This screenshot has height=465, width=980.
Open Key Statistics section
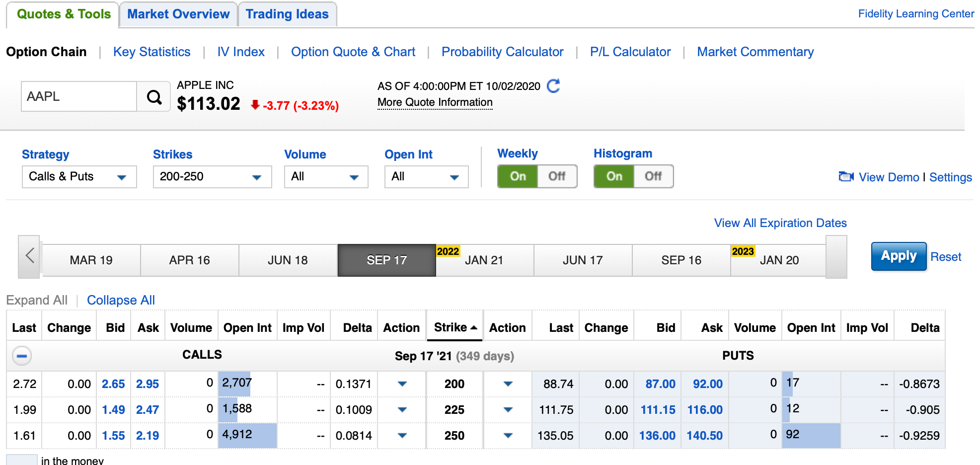click(152, 52)
